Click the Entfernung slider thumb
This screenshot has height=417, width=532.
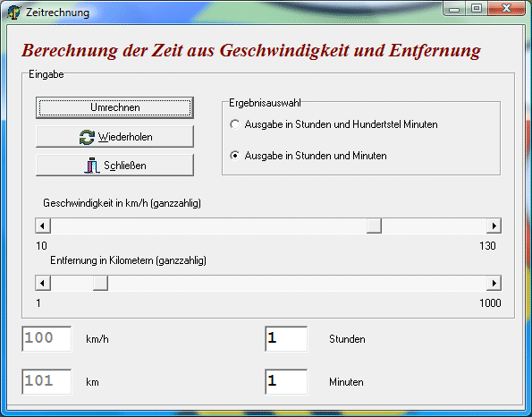pyautogui.click(x=100, y=283)
